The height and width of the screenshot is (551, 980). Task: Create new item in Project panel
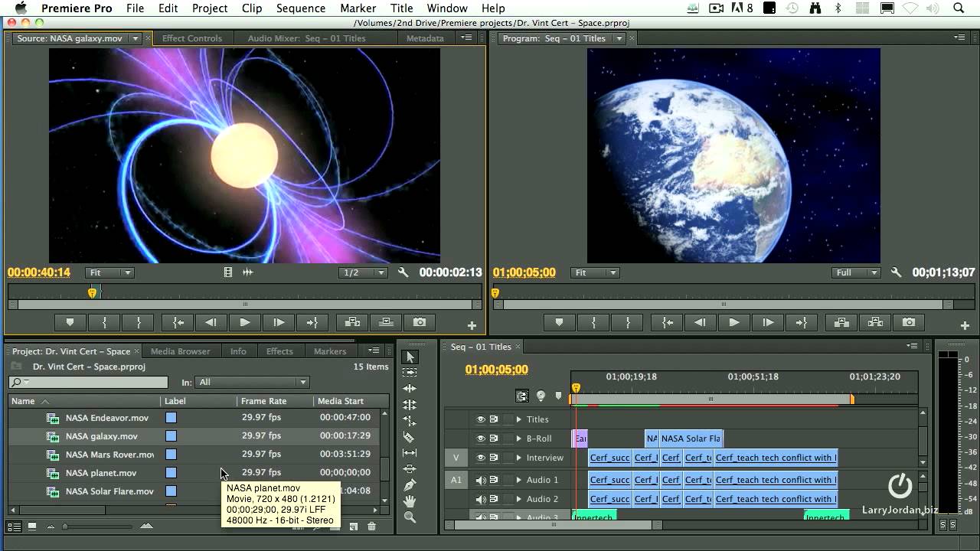[354, 527]
